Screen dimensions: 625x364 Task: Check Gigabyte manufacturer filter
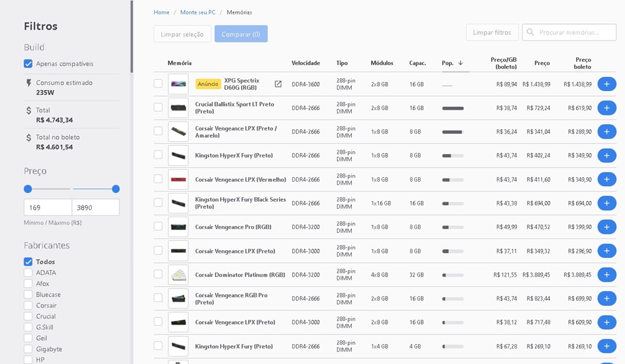coord(28,349)
